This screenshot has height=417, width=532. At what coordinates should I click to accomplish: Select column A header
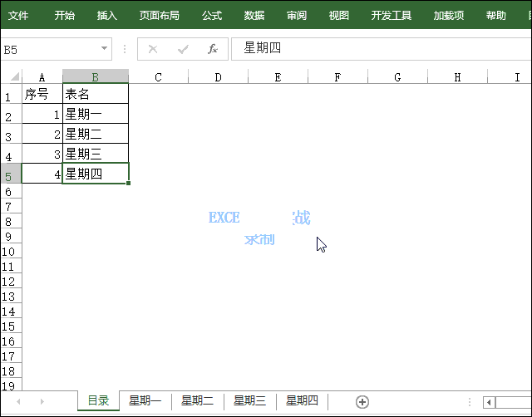[x=42, y=77]
